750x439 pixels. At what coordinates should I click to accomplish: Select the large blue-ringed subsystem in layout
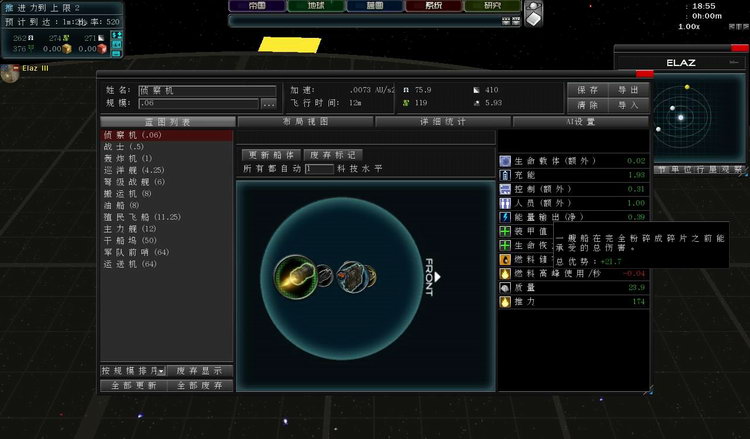pos(352,276)
